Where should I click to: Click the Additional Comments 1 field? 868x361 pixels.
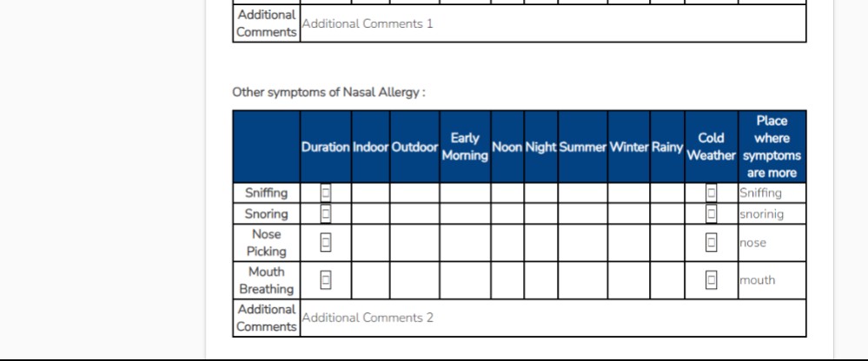point(553,23)
